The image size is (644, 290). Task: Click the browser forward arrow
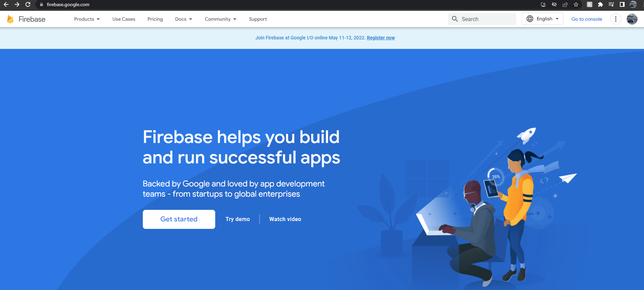(x=17, y=4)
